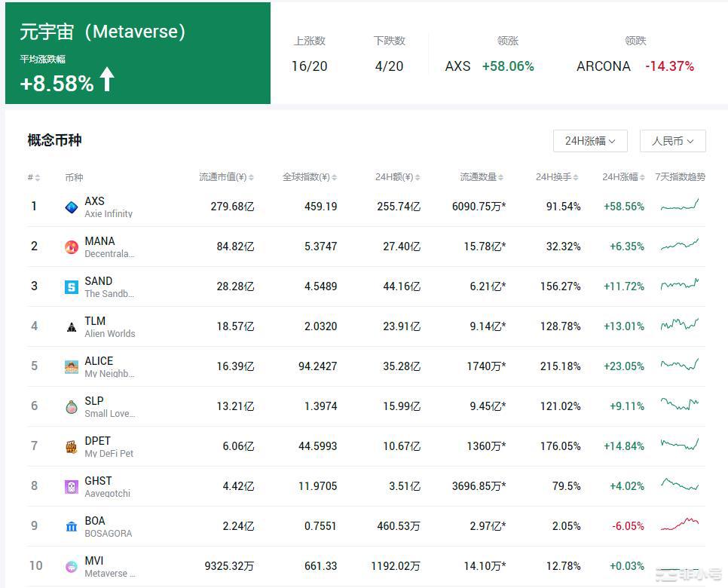Click the ALICE coin icon
The height and width of the screenshot is (588, 728).
coord(72,367)
